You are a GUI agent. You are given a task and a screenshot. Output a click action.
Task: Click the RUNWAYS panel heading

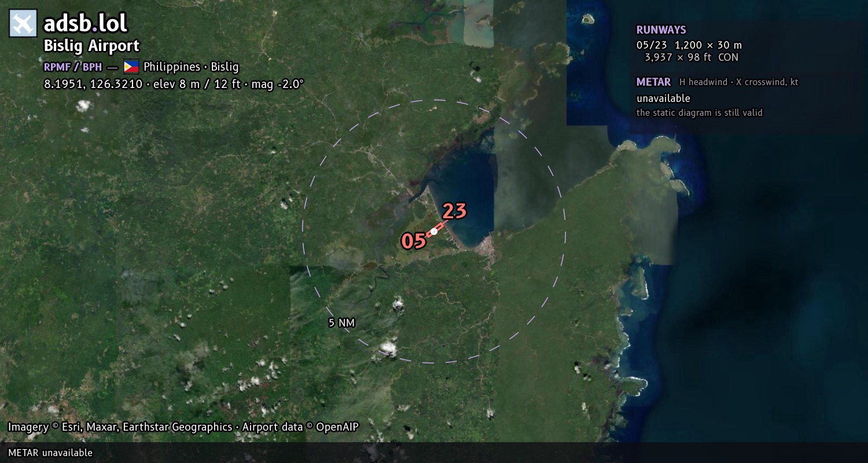click(x=661, y=30)
